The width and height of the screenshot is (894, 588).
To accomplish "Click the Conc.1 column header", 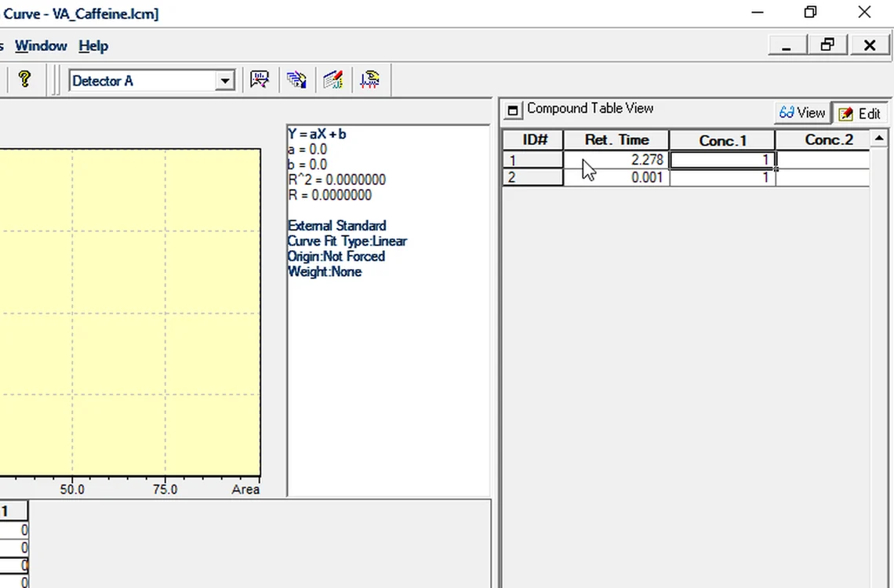I will click(x=722, y=140).
